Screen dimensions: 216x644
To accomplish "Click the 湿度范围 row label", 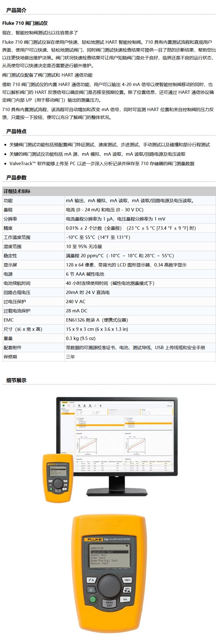I will pos(13,246).
